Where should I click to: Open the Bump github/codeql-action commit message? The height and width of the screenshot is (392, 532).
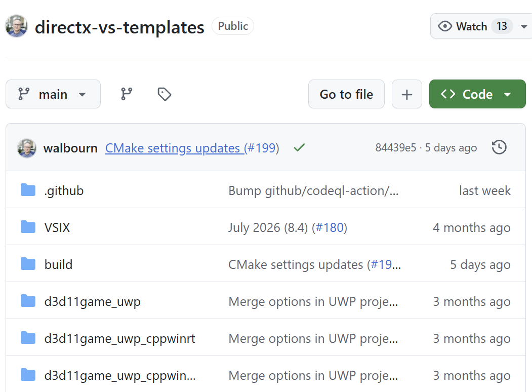tap(313, 190)
